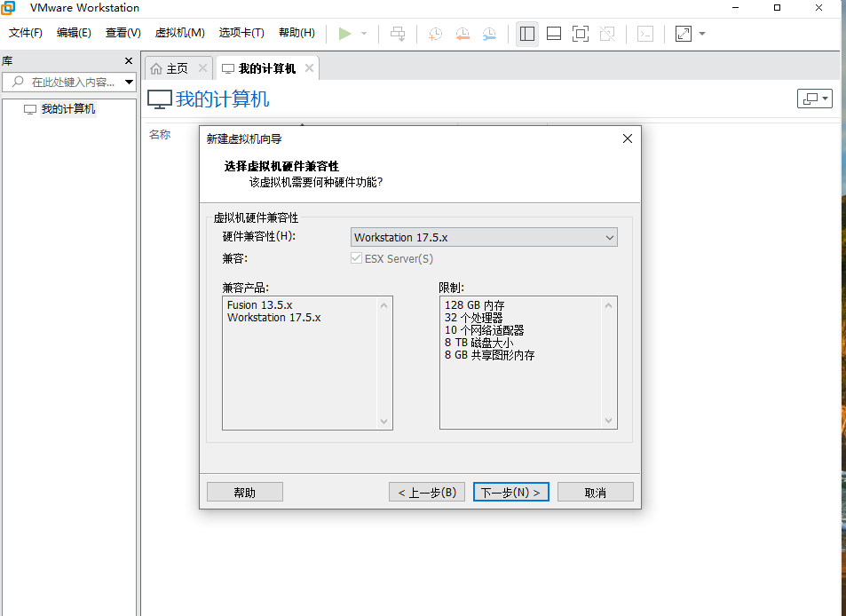The image size is (846, 616).
Task: Click the VMware Workstation logo icon
Action: pyautogui.click(x=8, y=8)
